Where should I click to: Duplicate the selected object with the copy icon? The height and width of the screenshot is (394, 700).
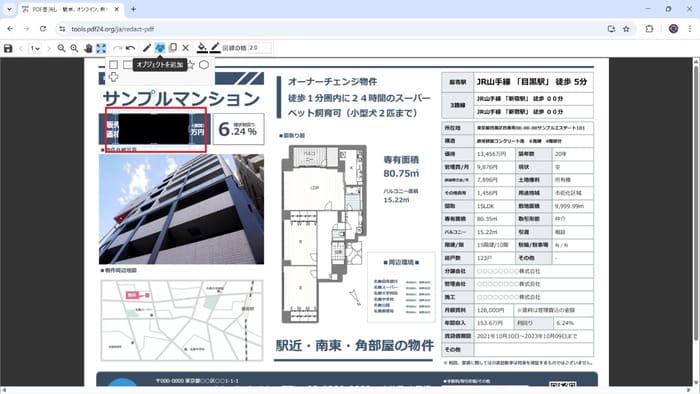173,48
